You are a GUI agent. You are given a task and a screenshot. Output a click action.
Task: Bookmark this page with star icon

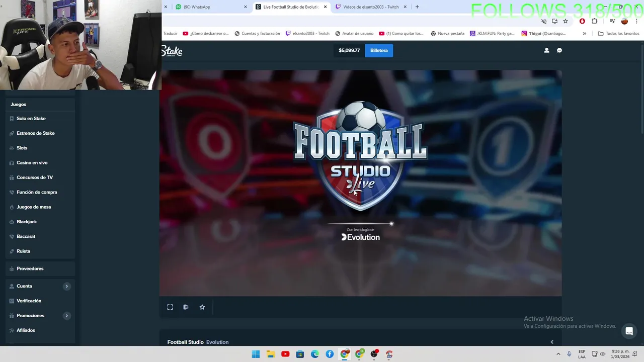click(x=566, y=21)
